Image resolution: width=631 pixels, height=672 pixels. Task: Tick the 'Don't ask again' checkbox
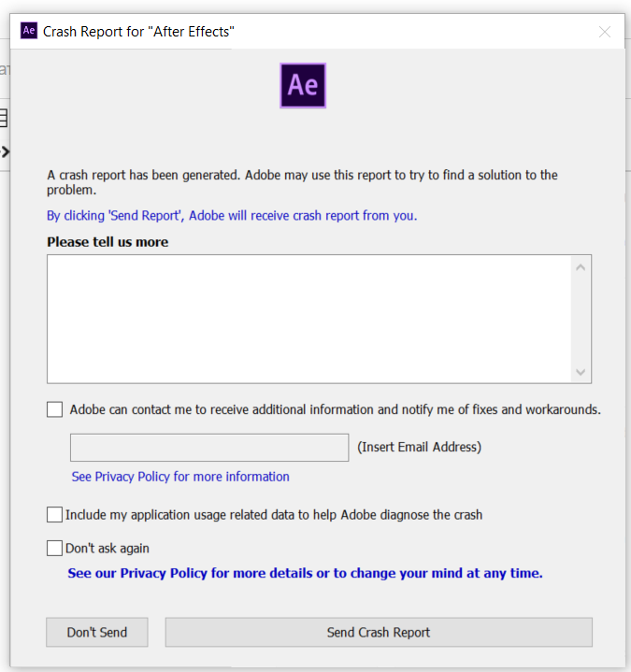click(x=54, y=548)
